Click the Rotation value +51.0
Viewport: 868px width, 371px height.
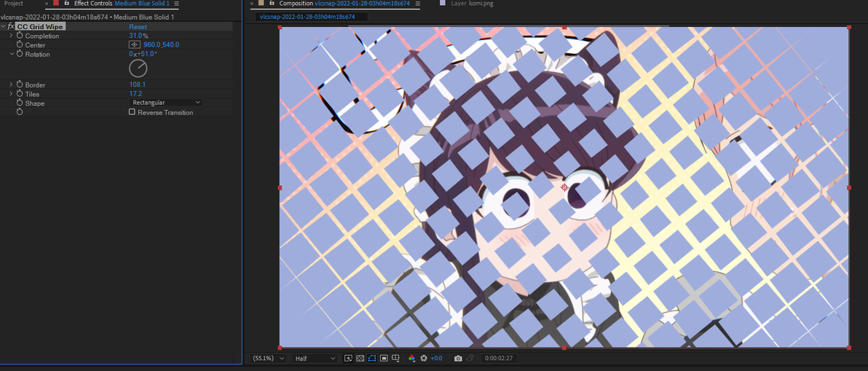point(147,54)
